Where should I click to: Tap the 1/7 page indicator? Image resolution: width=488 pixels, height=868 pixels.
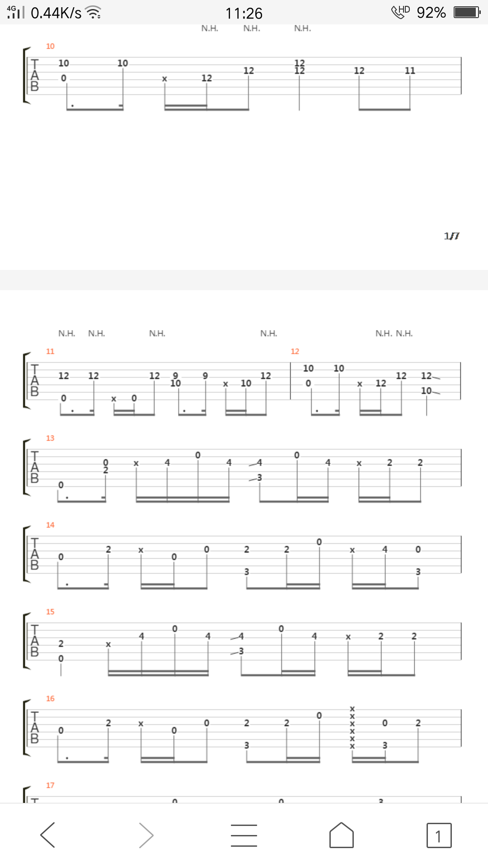coord(451,236)
